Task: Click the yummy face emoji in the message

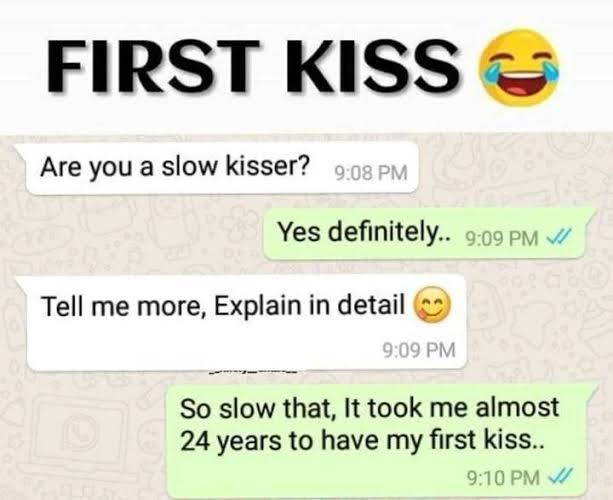Action: click(432, 305)
